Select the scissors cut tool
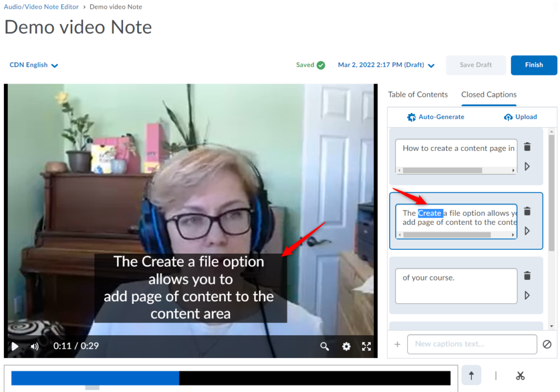The height and width of the screenshot is (392, 560). [520, 376]
